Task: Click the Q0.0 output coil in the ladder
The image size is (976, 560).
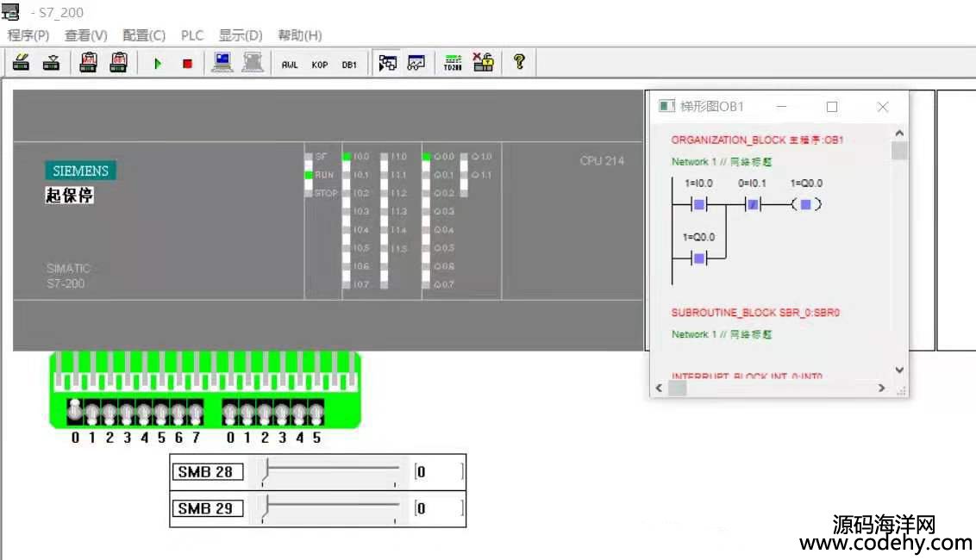Action: pos(806,204)
